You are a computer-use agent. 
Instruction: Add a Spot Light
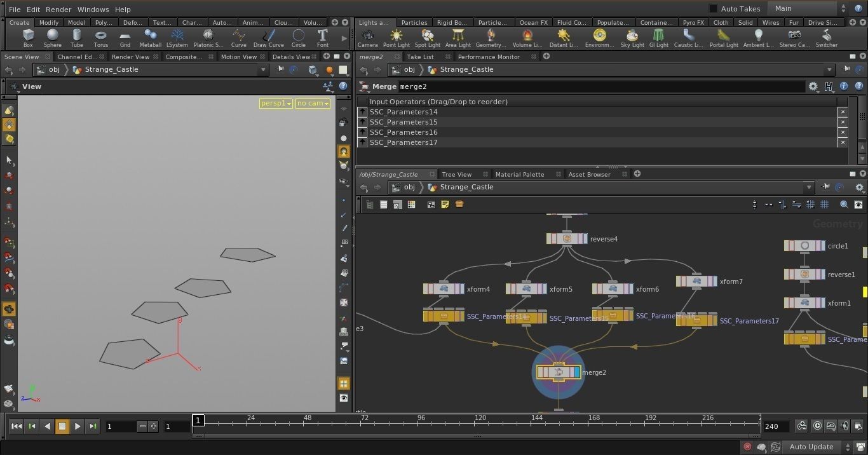(428, 38)
